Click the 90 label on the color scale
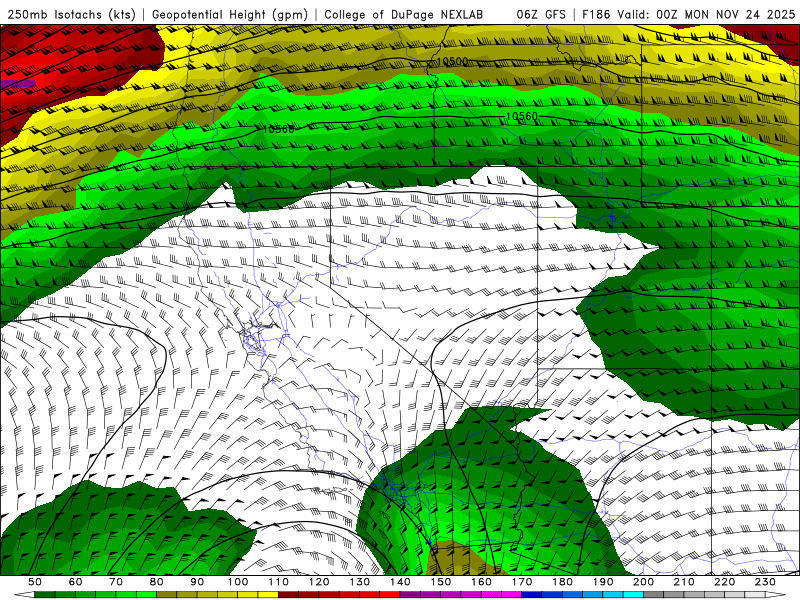 pos(197,582)
